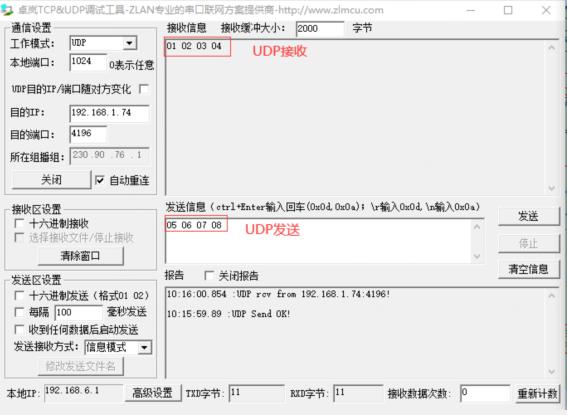Click the 接收数据次数 field
Viewport: 567px width, 415px height.
pyautogui.click(x=485, y=393)
